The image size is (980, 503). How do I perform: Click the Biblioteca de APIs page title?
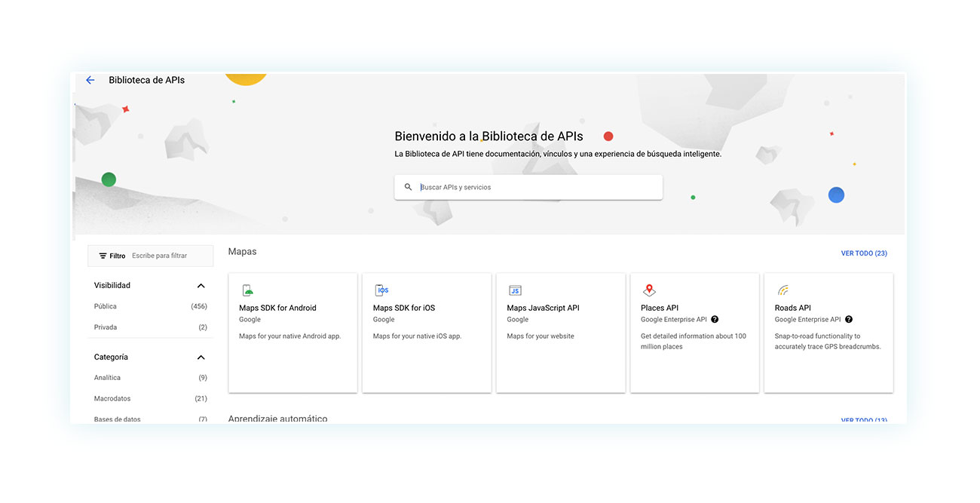147,80
